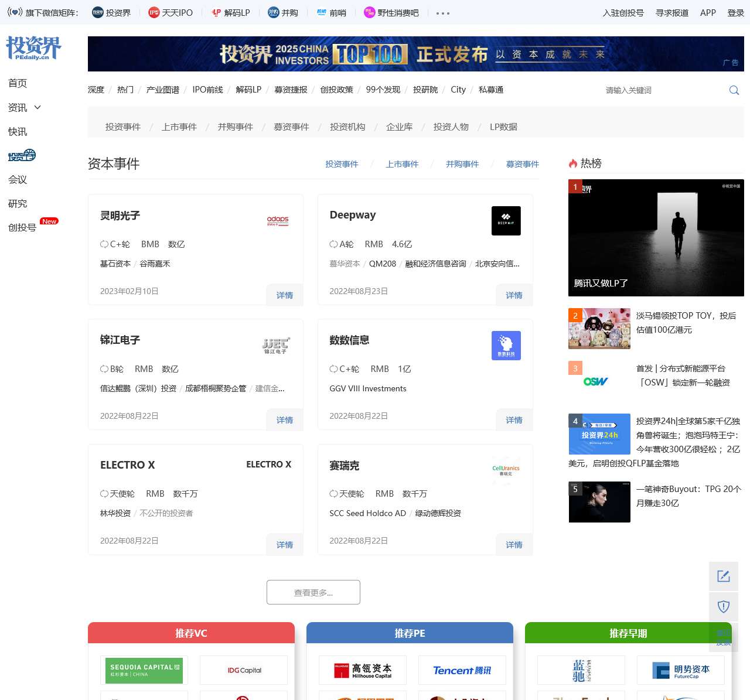
Task: Switch to the 并购事件 tab
Action: (x=462, y=164)
